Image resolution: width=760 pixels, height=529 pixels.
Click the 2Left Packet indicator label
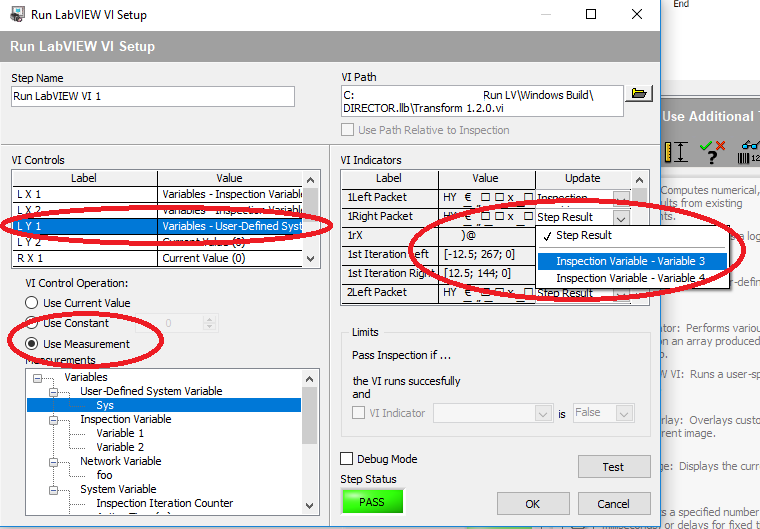click(x=377, y=292)
